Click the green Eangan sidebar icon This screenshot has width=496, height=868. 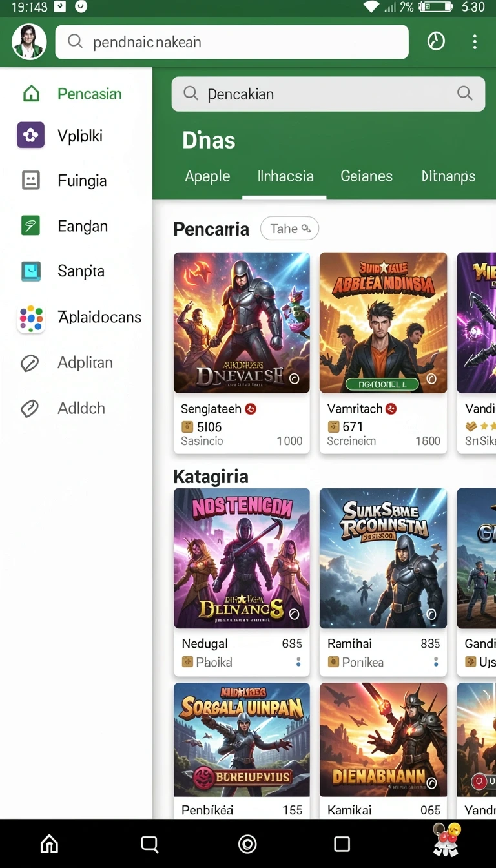(30, 225)
